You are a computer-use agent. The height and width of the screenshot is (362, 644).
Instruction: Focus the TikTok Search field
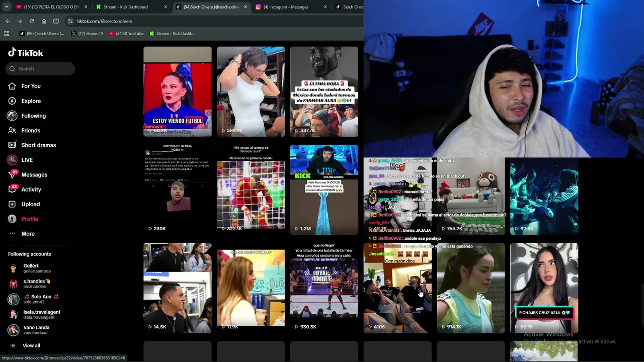point(41,69)
